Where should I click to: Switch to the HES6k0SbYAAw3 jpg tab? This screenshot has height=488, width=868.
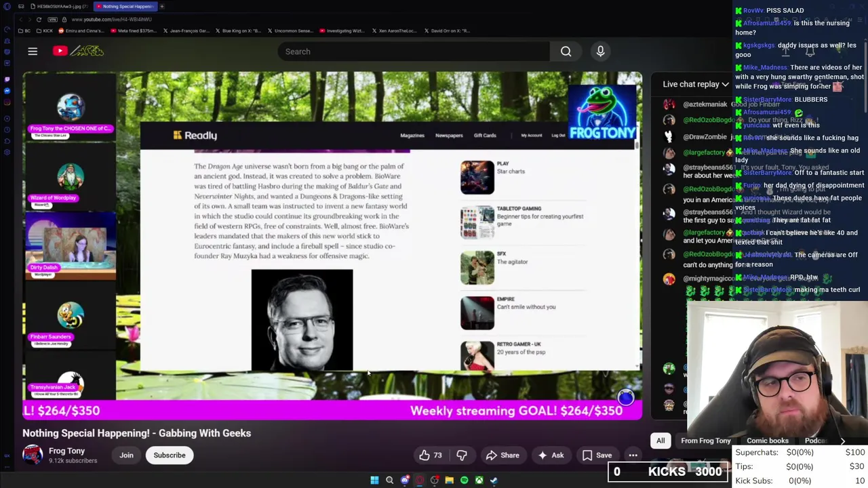[x=60, y=6]
